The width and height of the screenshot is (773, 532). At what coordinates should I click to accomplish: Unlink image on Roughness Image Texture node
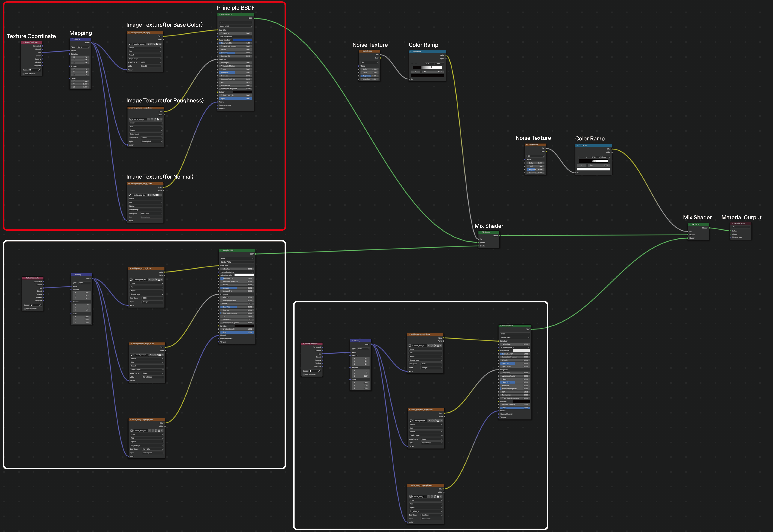[161, 119]
